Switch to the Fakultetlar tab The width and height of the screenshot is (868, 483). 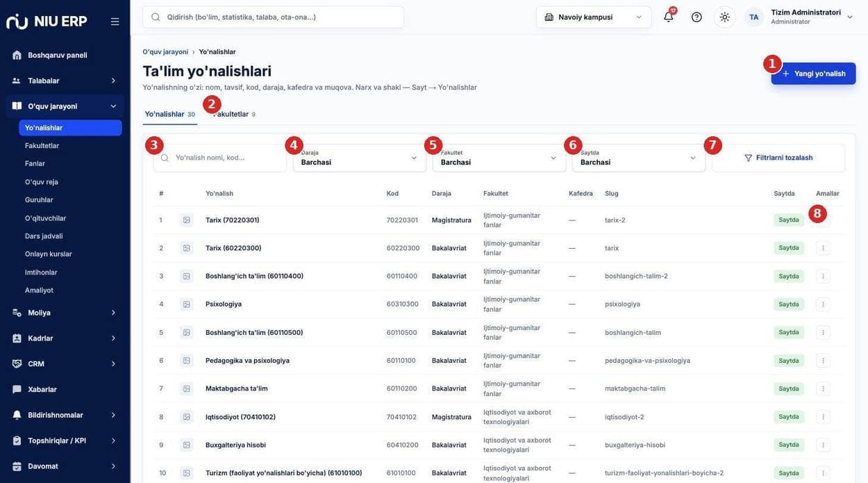[x=235, y=114]
